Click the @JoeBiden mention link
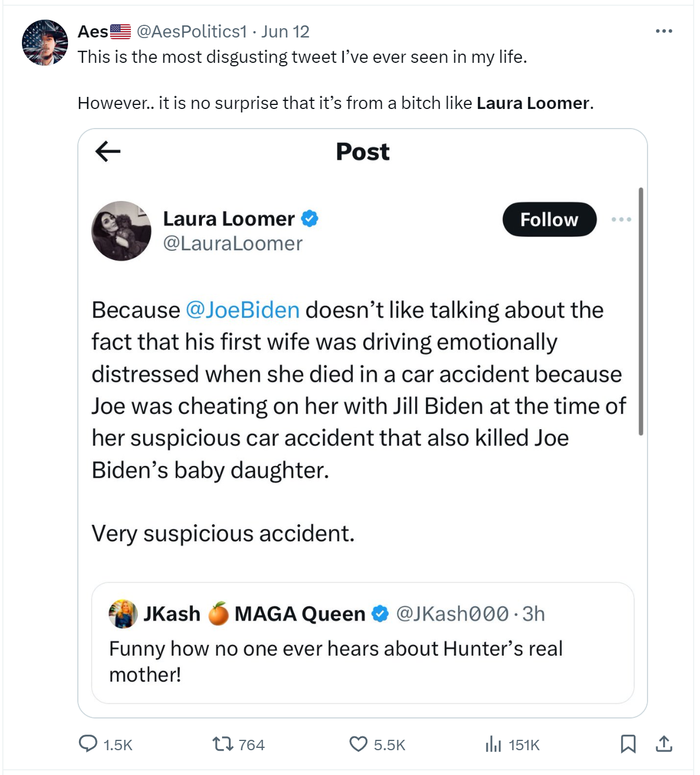 tap(243, 310)
